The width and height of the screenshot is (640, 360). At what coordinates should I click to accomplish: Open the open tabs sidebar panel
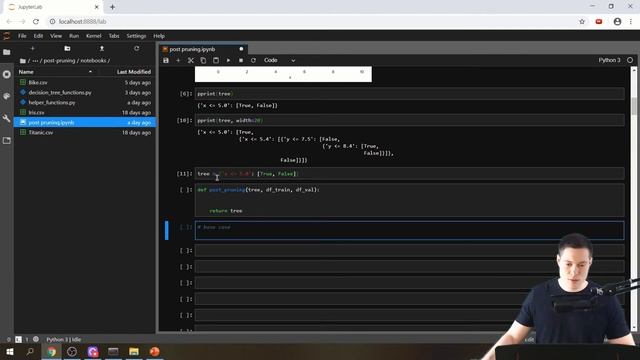(x=7, y=140)
